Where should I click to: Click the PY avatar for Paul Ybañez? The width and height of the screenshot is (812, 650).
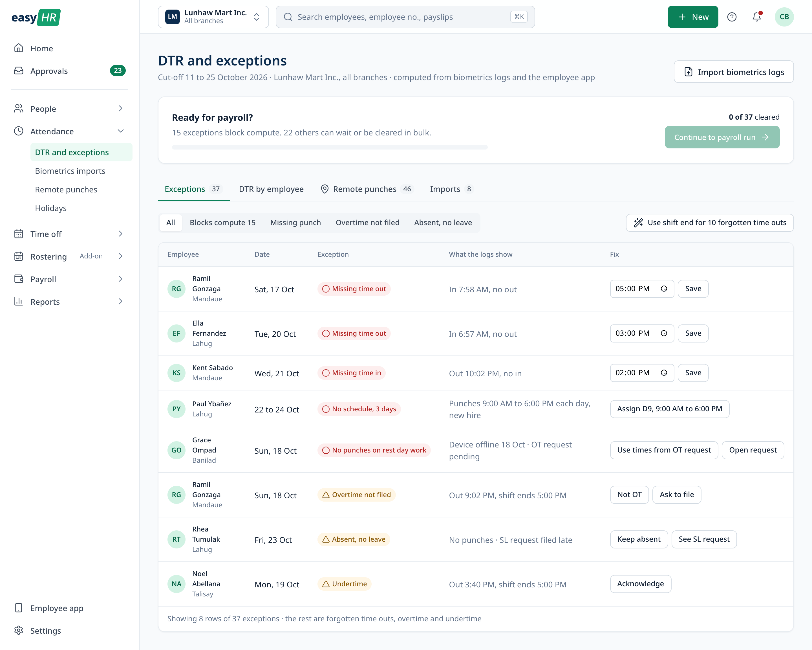(x=176, y=409)
